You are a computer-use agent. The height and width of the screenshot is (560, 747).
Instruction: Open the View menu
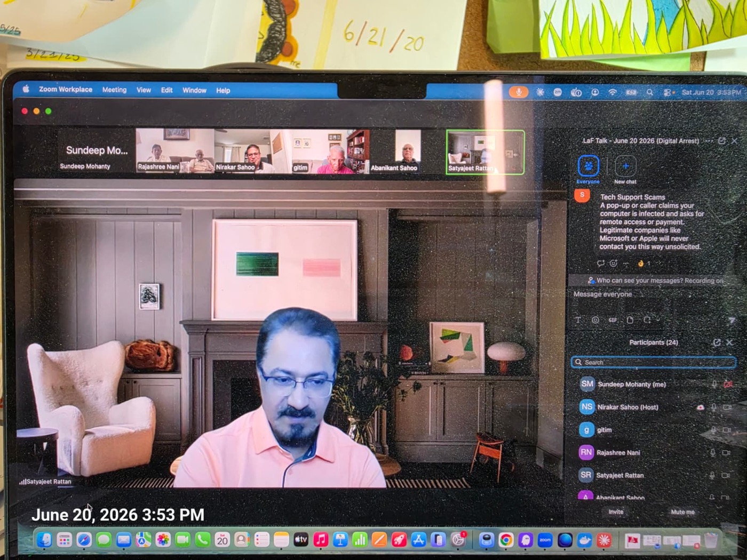click(144, 90)
